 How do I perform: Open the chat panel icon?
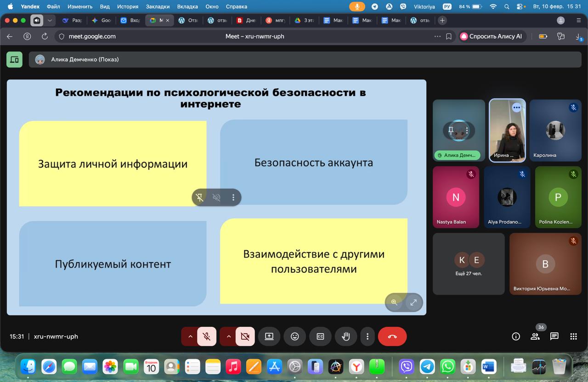coord(554,337)
